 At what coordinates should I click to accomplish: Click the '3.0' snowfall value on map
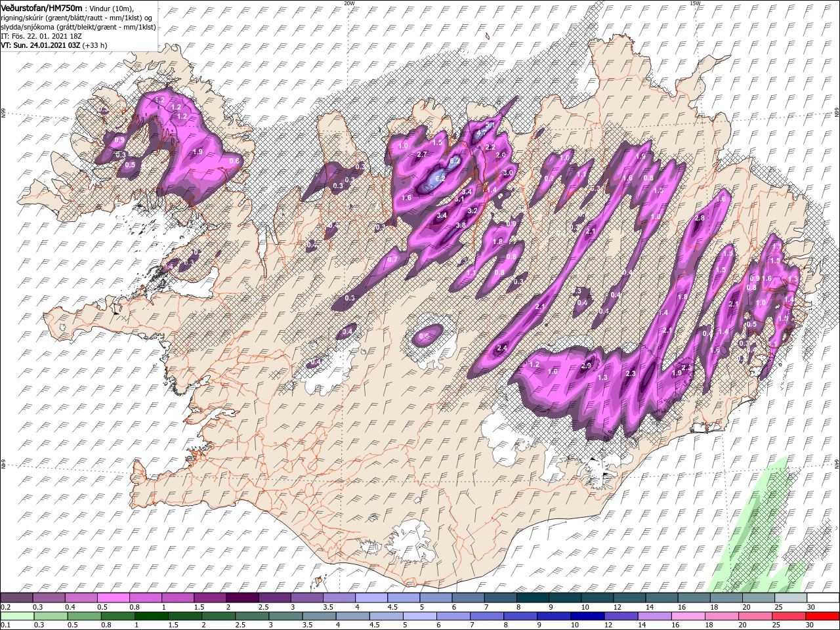507,173
